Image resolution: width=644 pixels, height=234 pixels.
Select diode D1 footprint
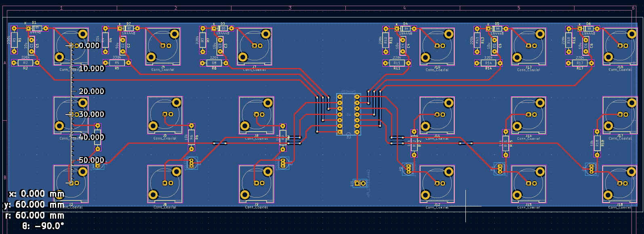click(x=37, y=28)
